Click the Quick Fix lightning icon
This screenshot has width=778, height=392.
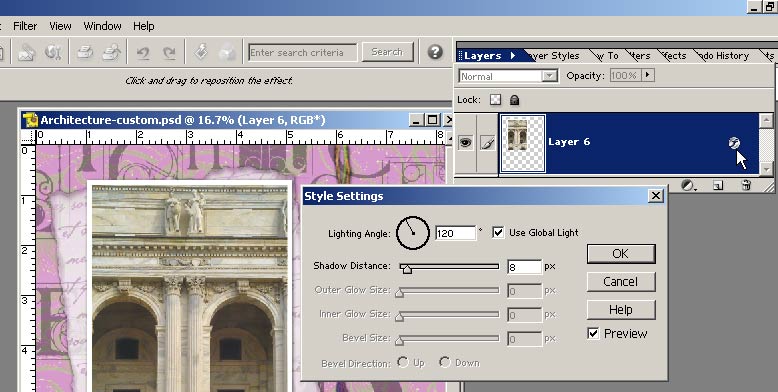pyautogui.click(x=201, y=52)
